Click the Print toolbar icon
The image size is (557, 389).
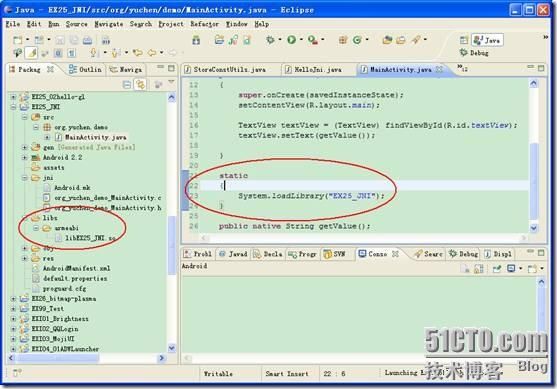click(x=87, y=40)
